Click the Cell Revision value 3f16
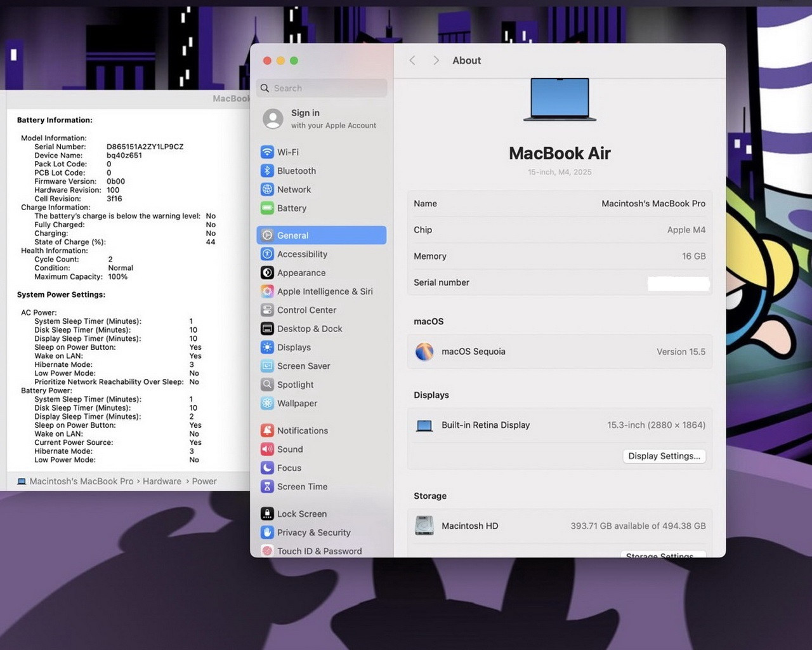Screen dimensions: 812x650 click(x=114, y=199)
